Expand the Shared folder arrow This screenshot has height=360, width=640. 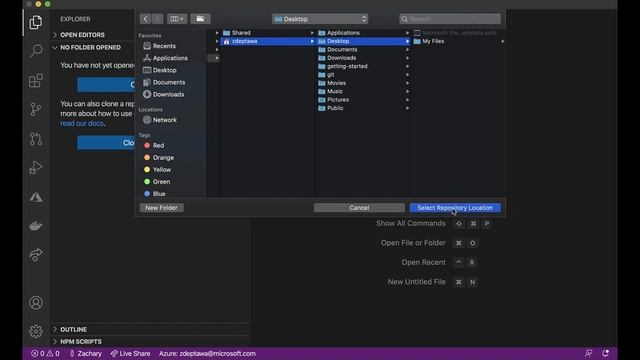coord(312,33)
